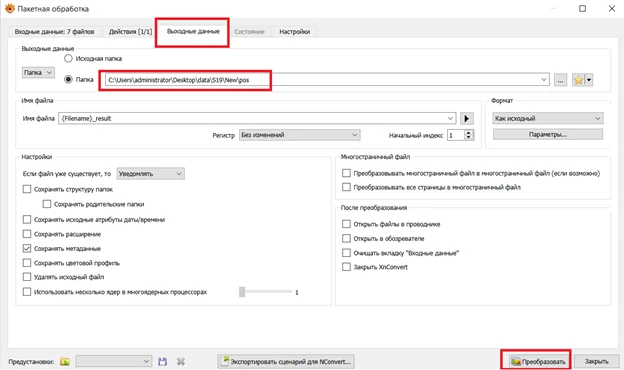This screenshot has width=624, height=370.
Task: Enable Закрыть XnConvert checkbox
Action: tap(346, 267)
